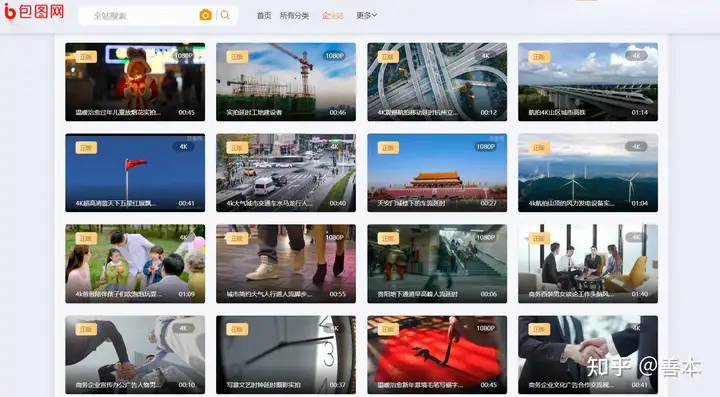Click the 正版 tag on the red flag video
Viewport: 720px width, 397px height.
click(x=86, y=147)
